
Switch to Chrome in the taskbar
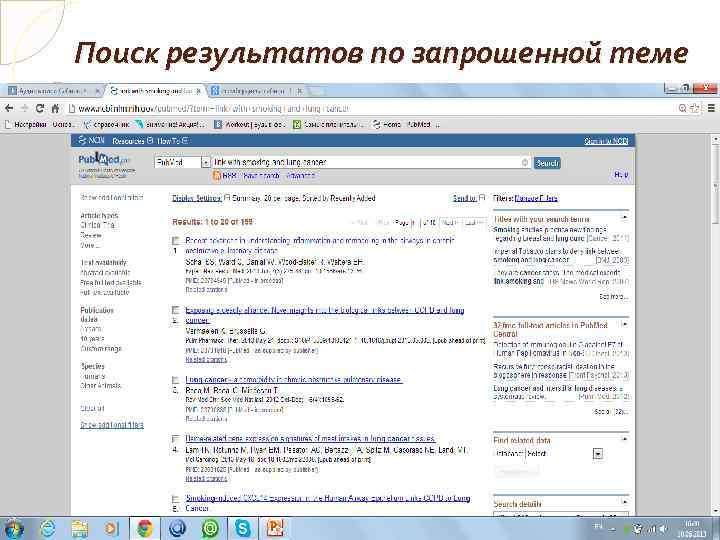pyautogui.click(x=145, y=529)
